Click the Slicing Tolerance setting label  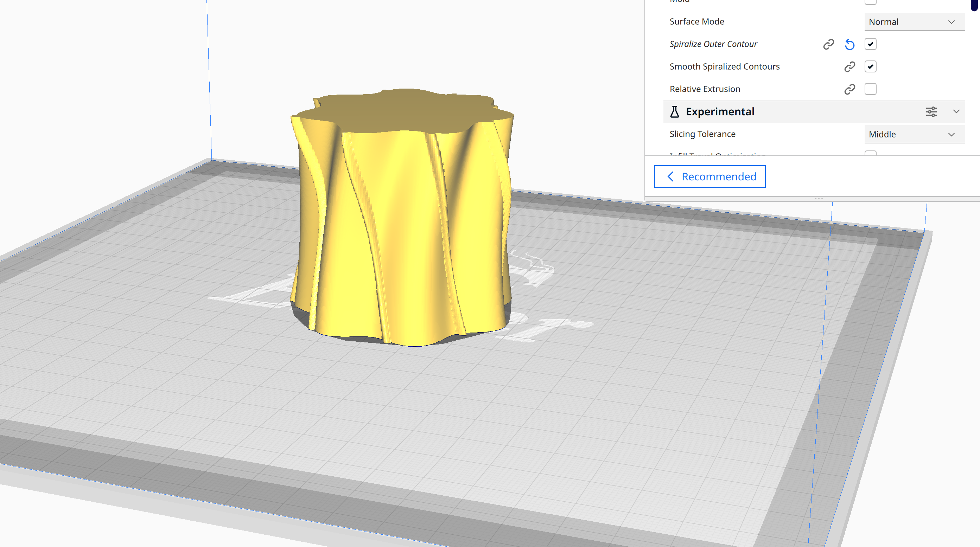point(702,134)
